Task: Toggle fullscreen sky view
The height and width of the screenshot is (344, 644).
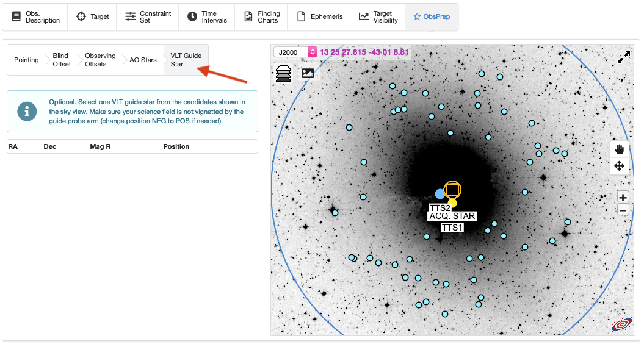Action: point(624,57)
